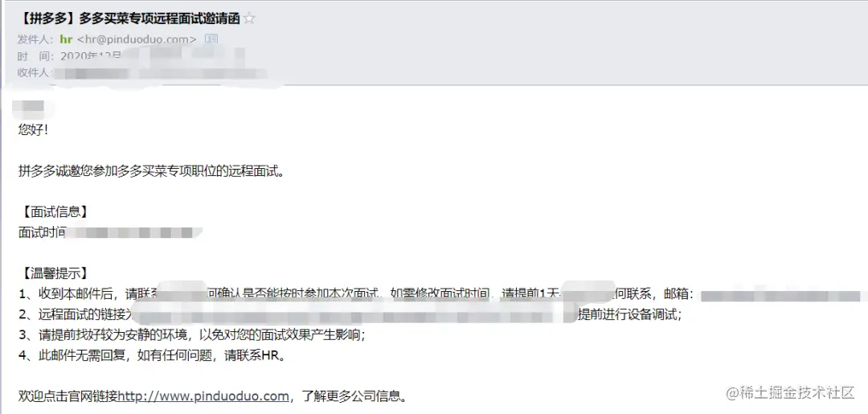Click the 稀土掘金技术社区 watermark
The image size is (868, 414).
tap(792, 393)
